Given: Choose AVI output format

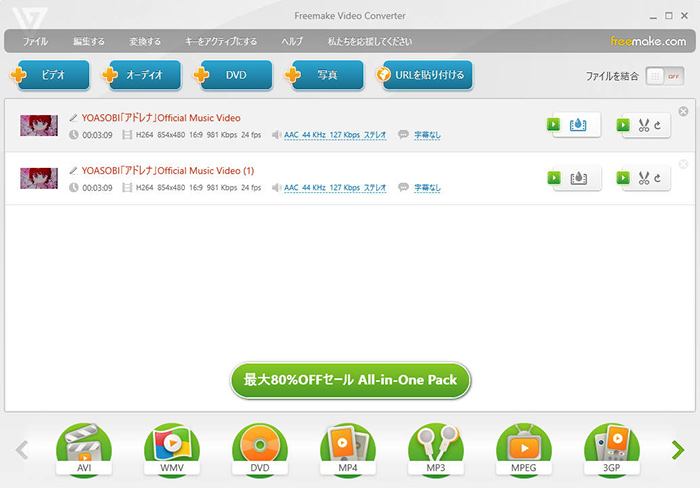Looking at the screenshot, I should (84, 450).
